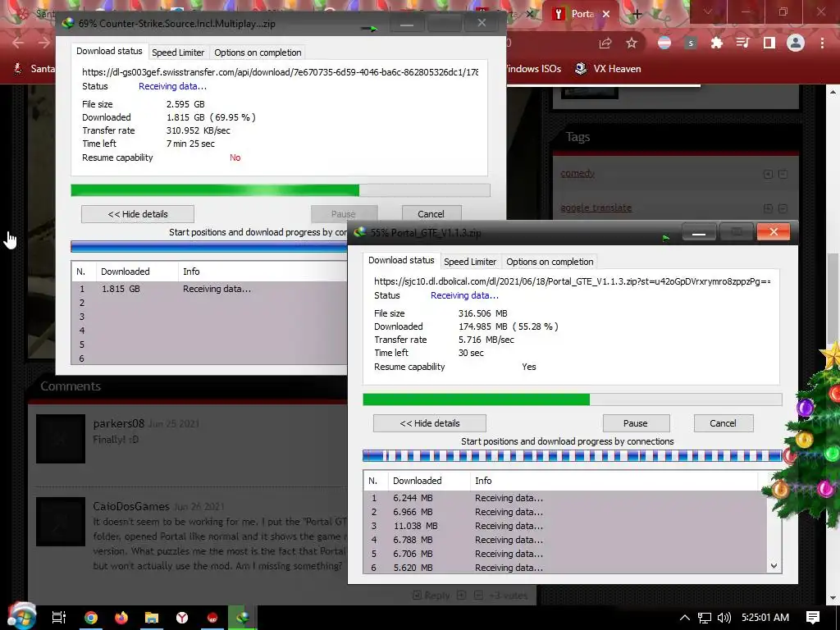Show hidden system tray icons
The width and height of the screenshot is (840, 630).
(x=685, y=618)
